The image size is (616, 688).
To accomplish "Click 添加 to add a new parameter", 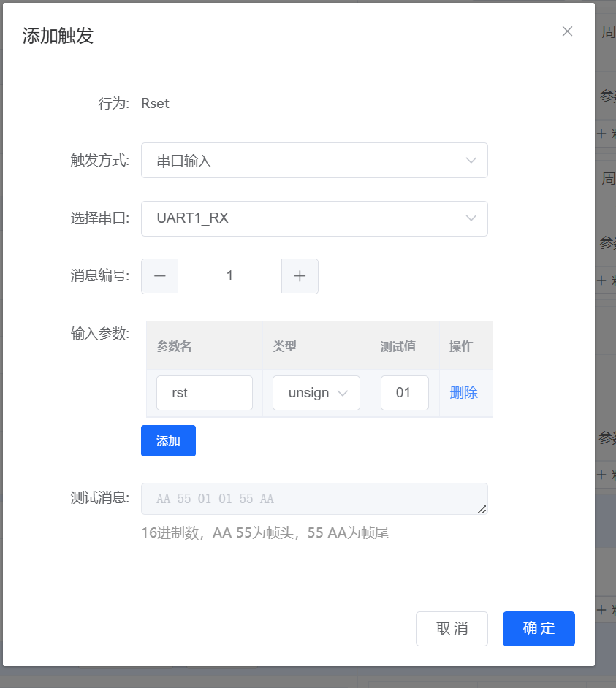I will [x=168, y=440].
